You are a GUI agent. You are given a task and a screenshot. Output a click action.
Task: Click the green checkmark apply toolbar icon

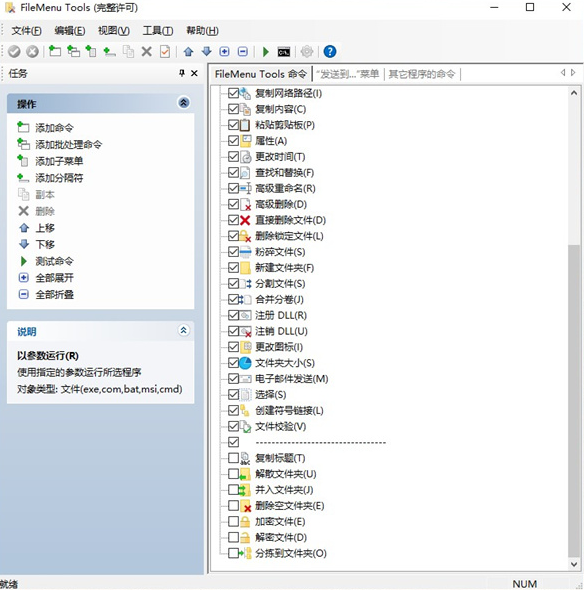14,51
